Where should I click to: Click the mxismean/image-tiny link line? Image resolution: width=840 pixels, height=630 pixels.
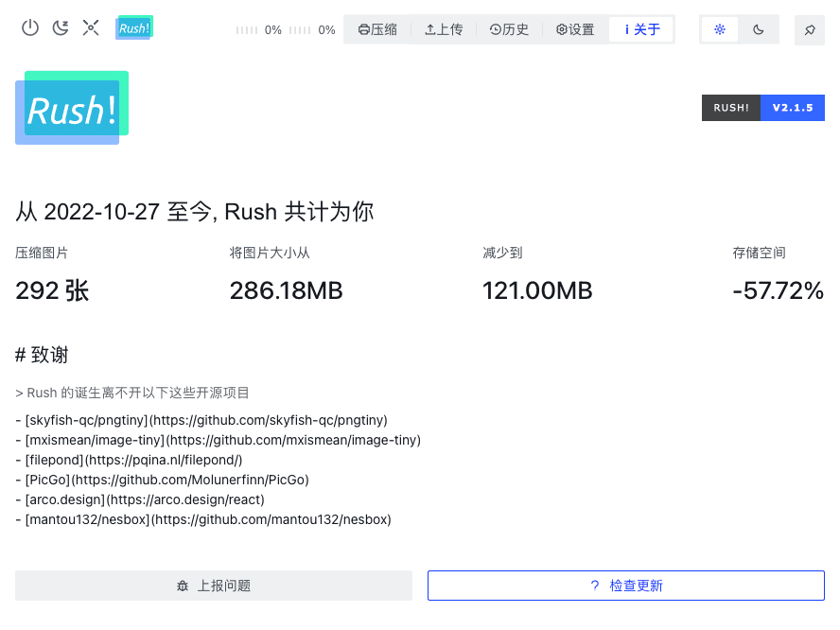218,440
